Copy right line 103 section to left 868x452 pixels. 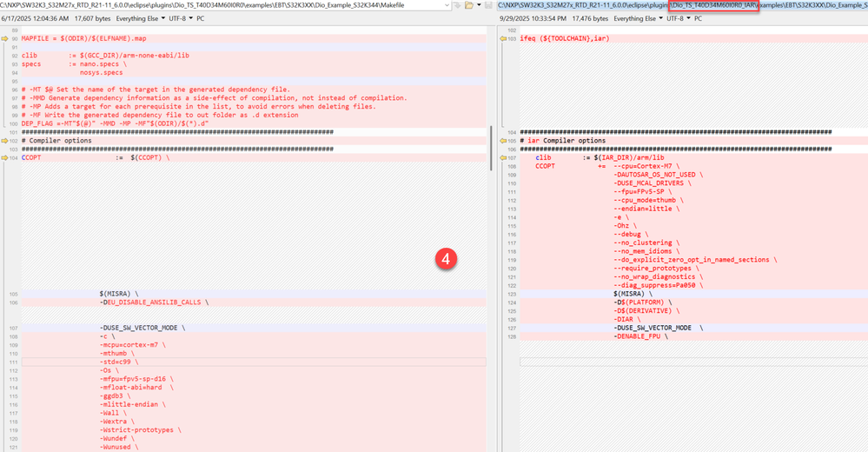(x=503, y=39)
